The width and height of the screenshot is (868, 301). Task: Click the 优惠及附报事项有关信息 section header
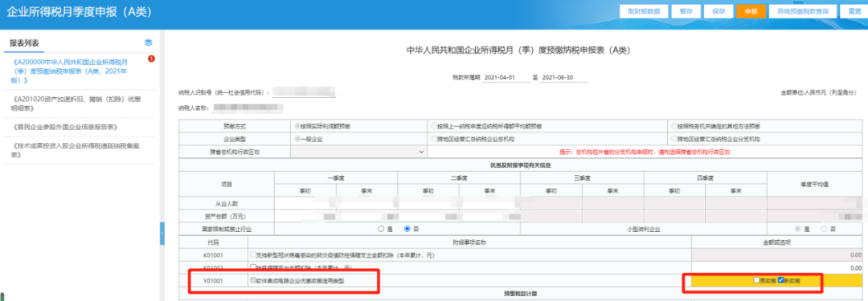(x=521, y=165)
